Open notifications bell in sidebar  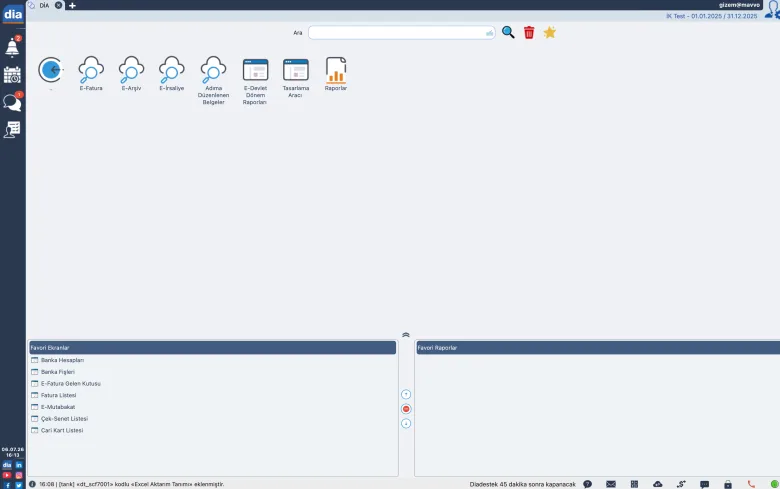pos(12,47)
